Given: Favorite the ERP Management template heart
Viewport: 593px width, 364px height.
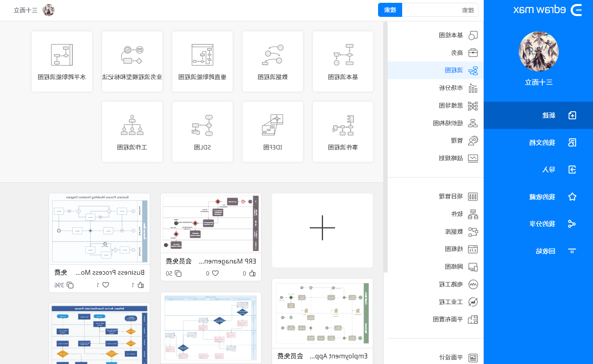Looking at the screenshot, I should (215, 273).
